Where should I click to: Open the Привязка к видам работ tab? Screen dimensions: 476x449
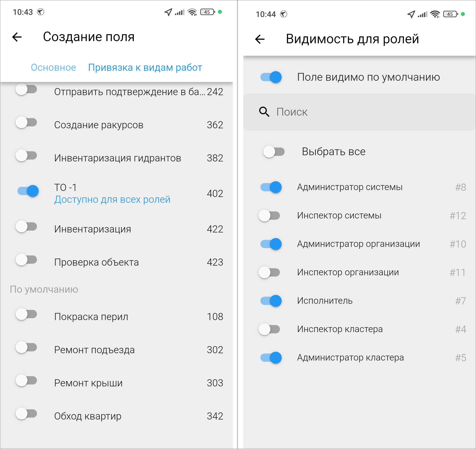coord(145,68)
